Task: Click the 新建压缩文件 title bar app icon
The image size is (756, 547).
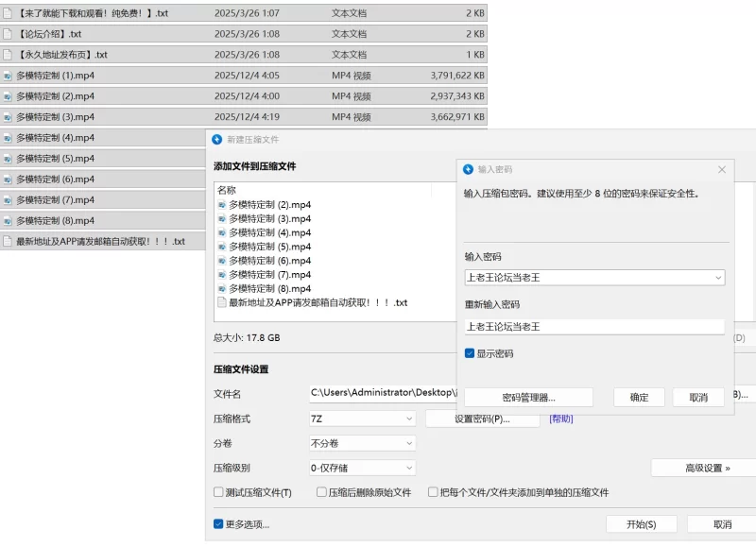Action: click(217, 140)
